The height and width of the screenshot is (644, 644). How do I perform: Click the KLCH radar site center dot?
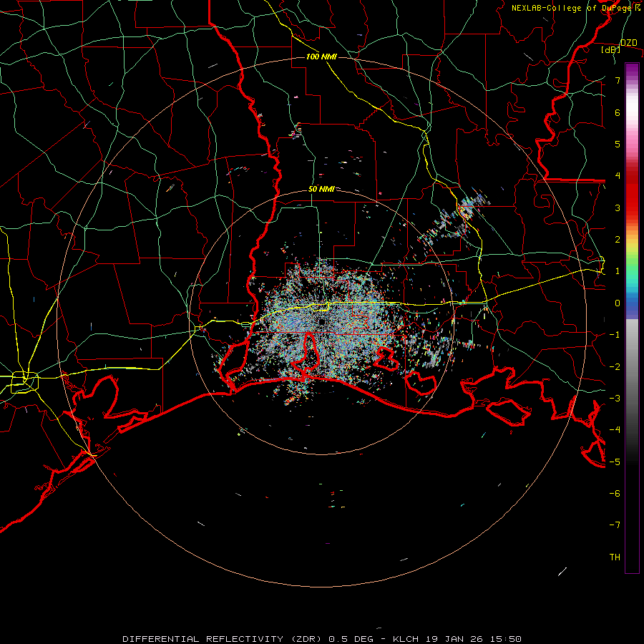tap(321, 321)
